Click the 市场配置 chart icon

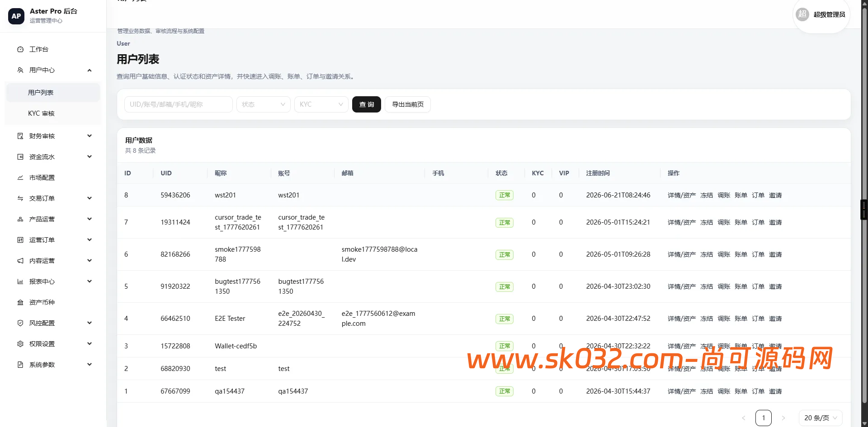pyautogui.click(x=20, y=178)
